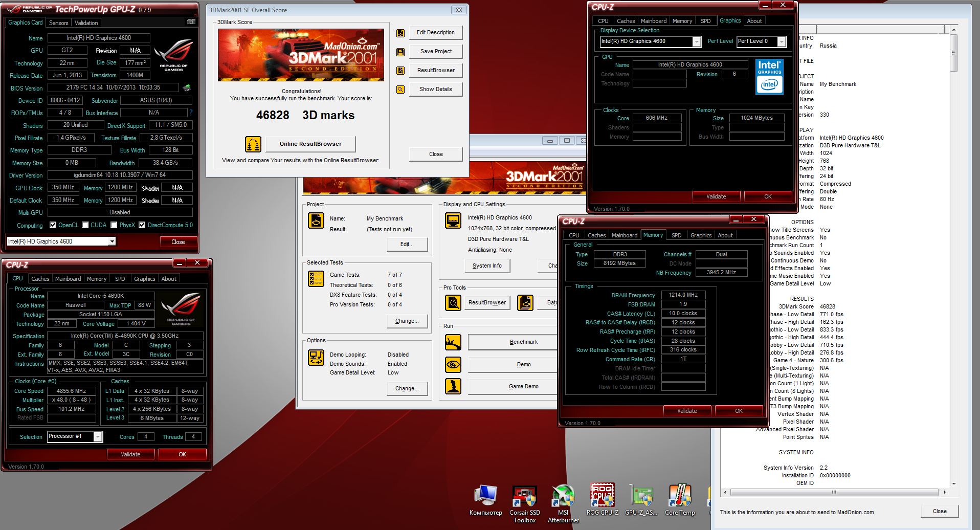Click the DRAM Frequency '1214.0 MHz' value

tap(683, 295)
